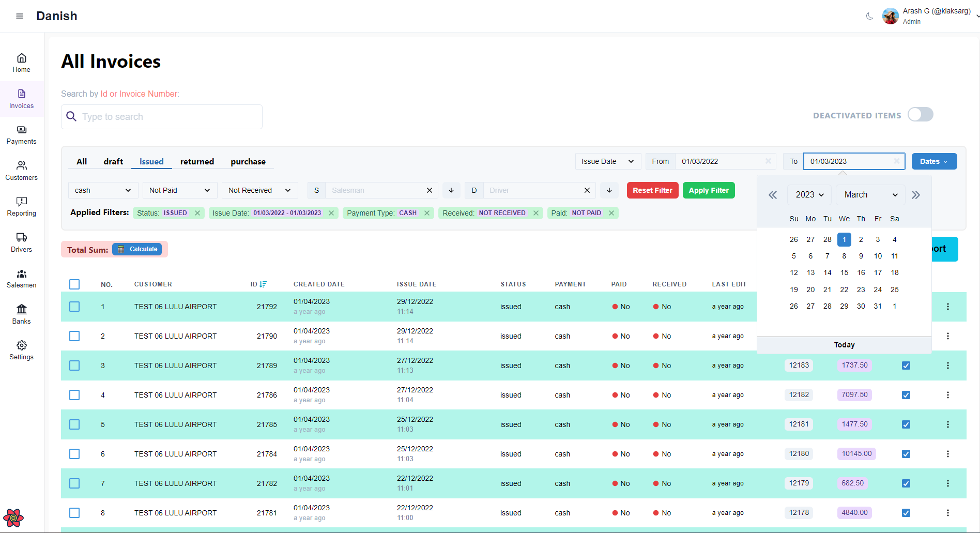
Task: Switch to the draft tab
Action: pyautogui.click(x=113, y=162)
